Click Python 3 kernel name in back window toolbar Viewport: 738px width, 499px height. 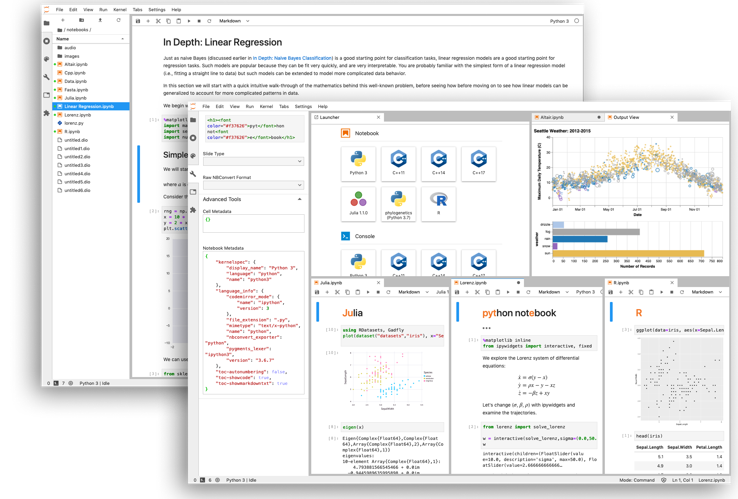tap(559, 21)
